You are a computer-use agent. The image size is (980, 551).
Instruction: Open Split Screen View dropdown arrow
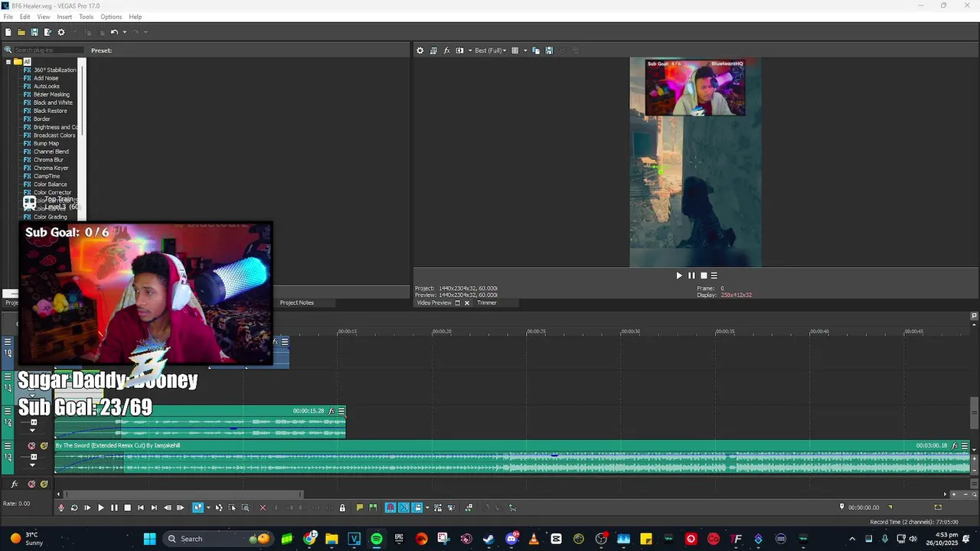[x=469, y=51]
